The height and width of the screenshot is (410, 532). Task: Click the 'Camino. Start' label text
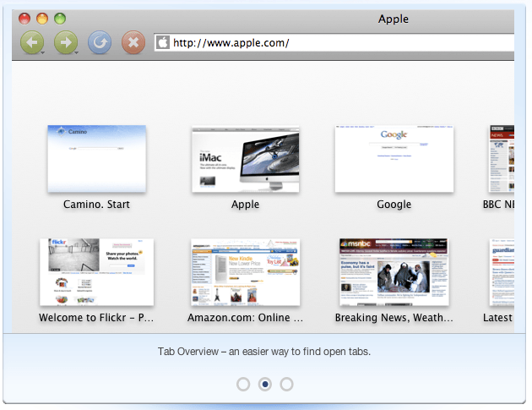tap(97, 204)
